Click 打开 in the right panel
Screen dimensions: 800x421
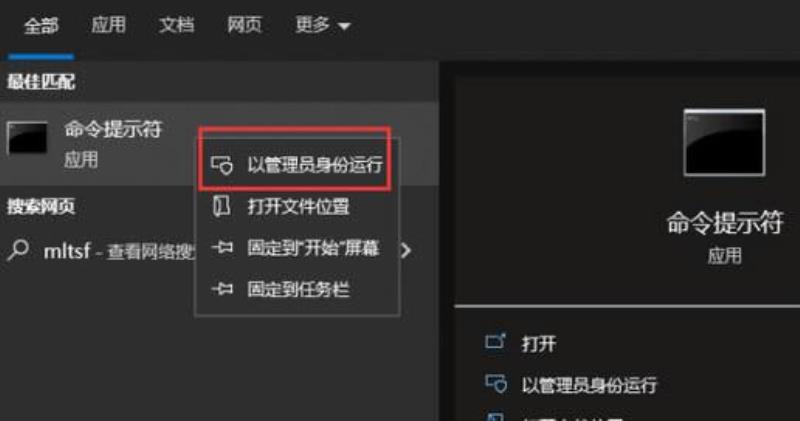pyautogui.click(x=539, y=343)
